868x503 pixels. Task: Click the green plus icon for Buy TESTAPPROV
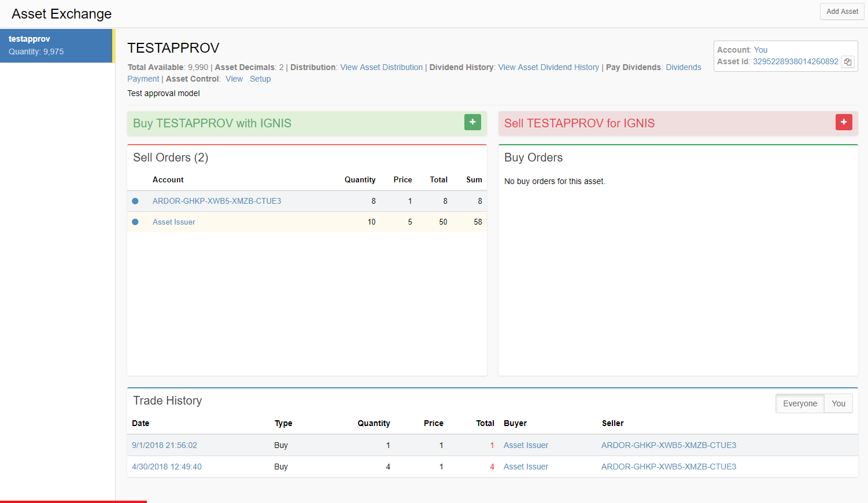pos(472,122)
